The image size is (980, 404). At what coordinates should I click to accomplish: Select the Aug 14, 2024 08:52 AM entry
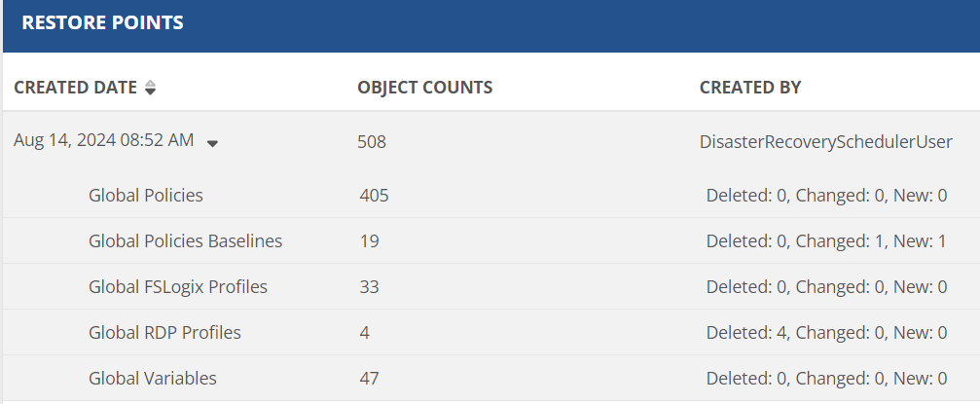coord(103,141)
